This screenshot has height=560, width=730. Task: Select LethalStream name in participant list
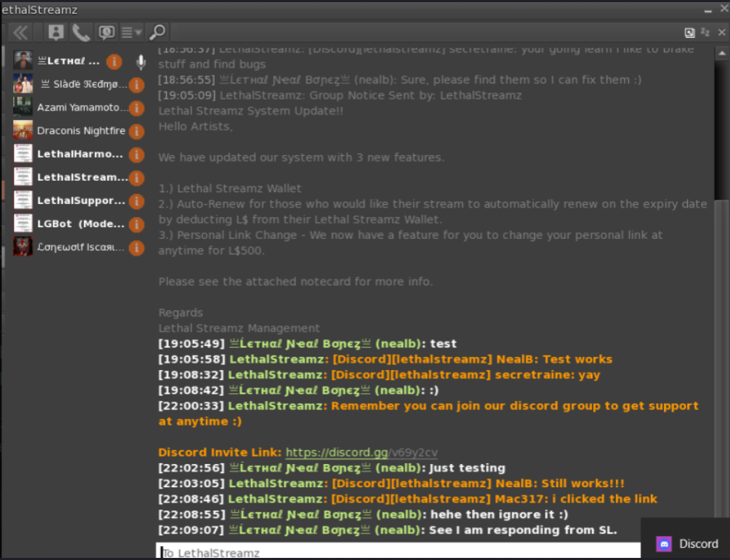[83, 177]
